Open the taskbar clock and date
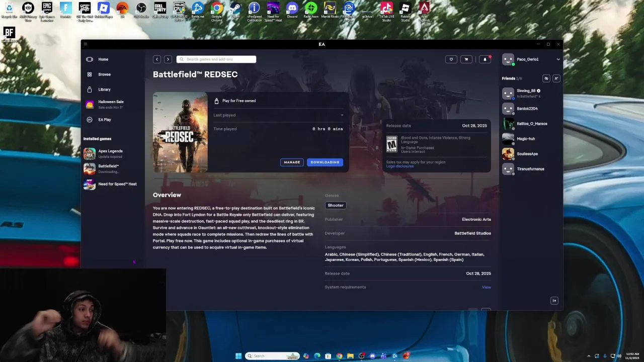The image size is (644, 362). coord(632,356)
